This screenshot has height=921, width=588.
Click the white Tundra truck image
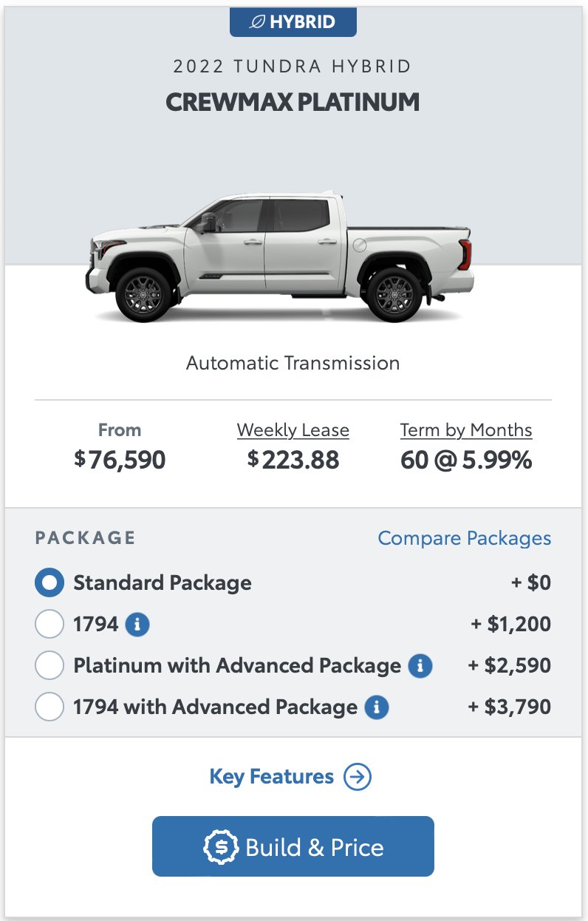click(280, 256)
